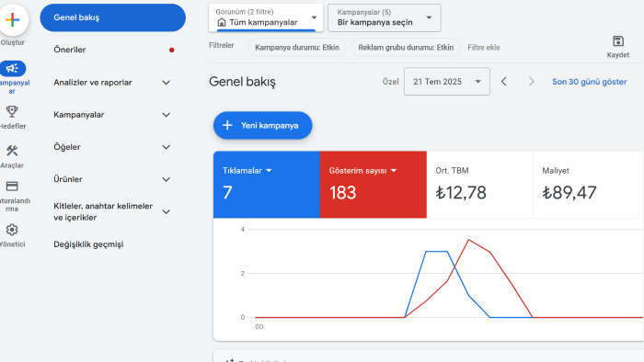644x362 pixels.
Task: Select the Ort. TBM metric card
Action: click(479, 185)
